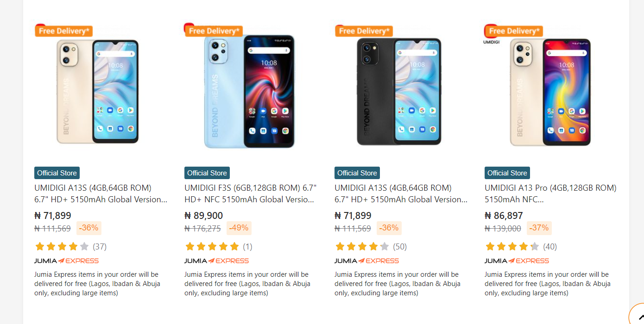Click Free Delivery badge on the first product
The height and width of the screenshot is (324, 644).
click(x=63, y=31)
